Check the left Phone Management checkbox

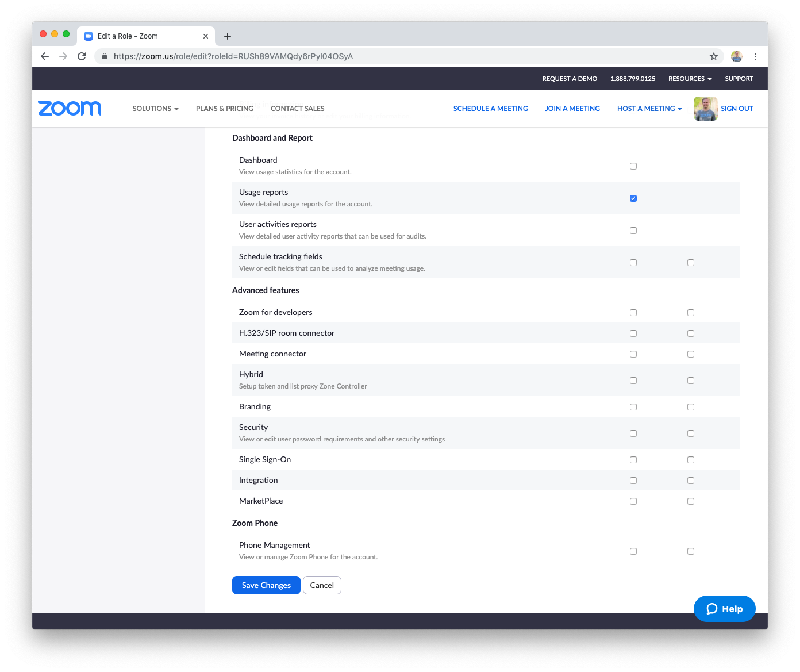point(633,551)
